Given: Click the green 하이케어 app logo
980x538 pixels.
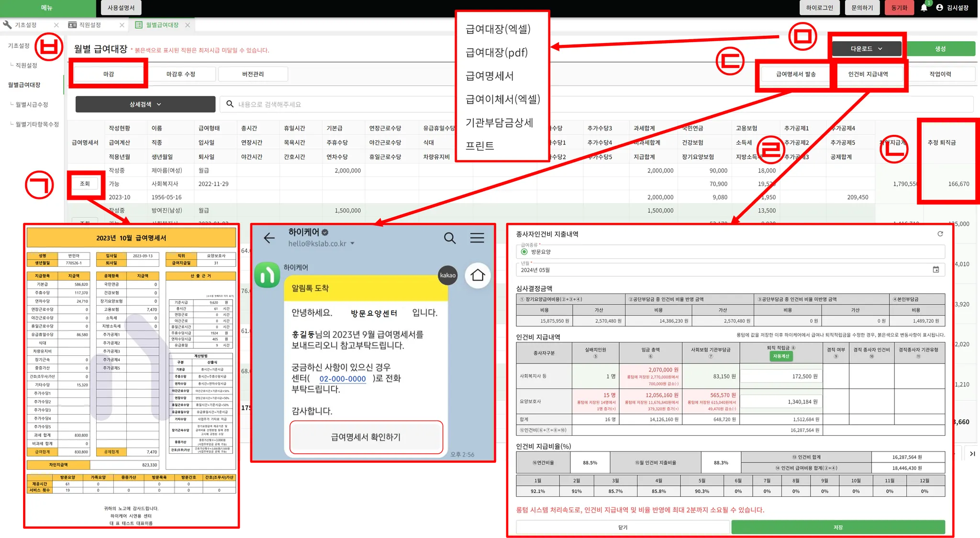Looking at the screenshot, I should 267,275.
